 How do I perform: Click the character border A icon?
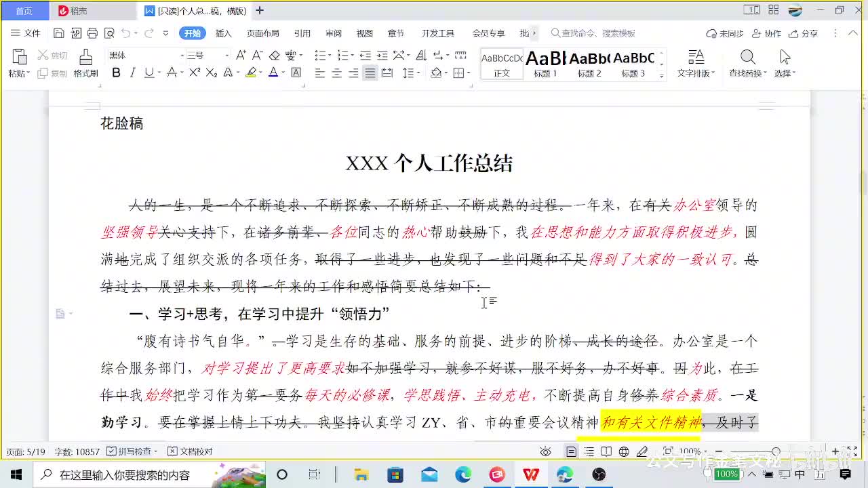tap(296, 73)
